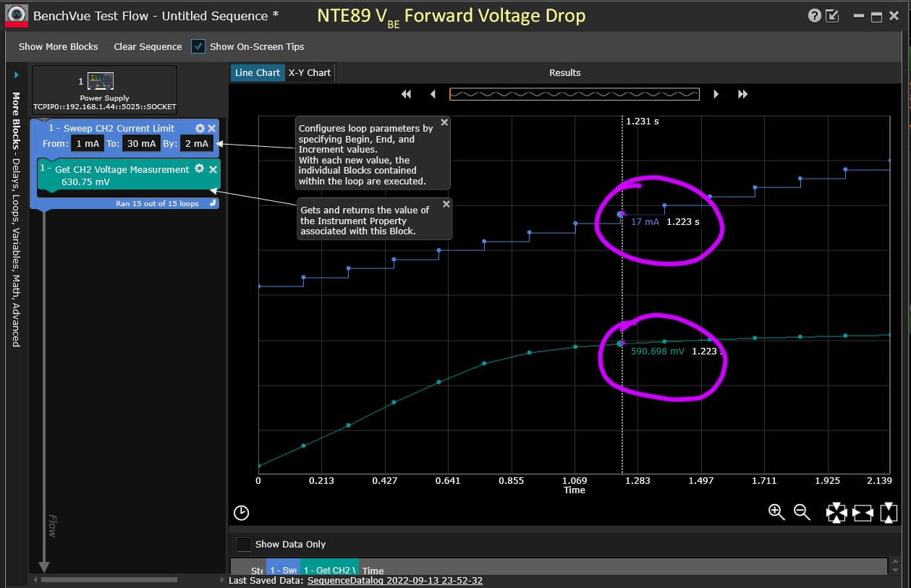Click the fit vertical axis icon
Image resolution: width=911 pixels, height=588 pixels.
889,513
